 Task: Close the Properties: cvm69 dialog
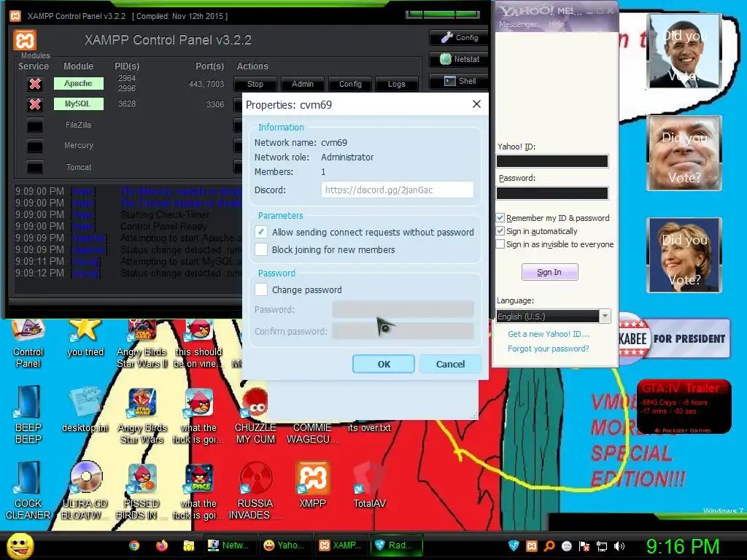[476, 104]
